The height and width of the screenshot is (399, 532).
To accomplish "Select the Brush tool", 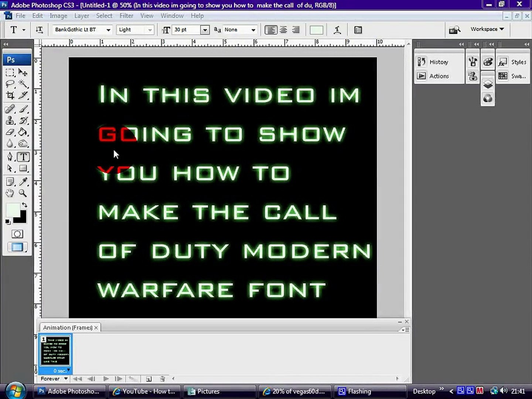I will 23,109.
